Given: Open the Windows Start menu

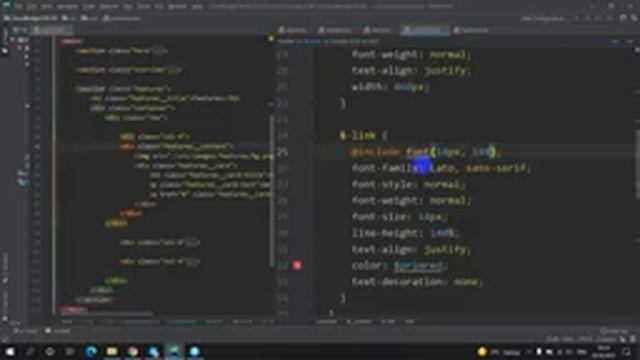Looking at the screenshot, I should [x=10, y=351].
